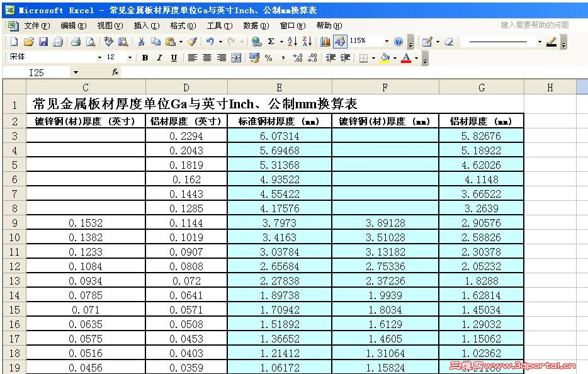This screenshot has height=374, width=588.
Task: Open the 视图 (View) menu
Action: pyautogui.click(x=110, y=26)
